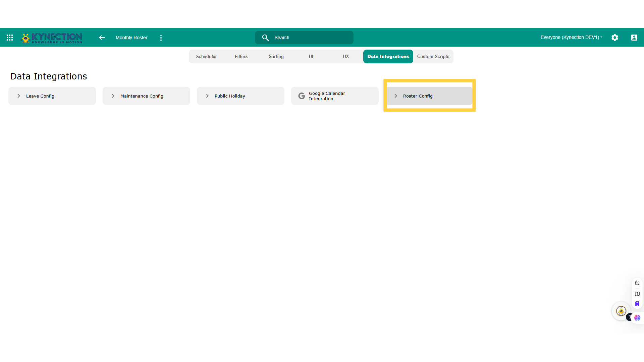Click the Data Integrations heading
This screenshot has height=362, width=644.
tap(48, 76)
